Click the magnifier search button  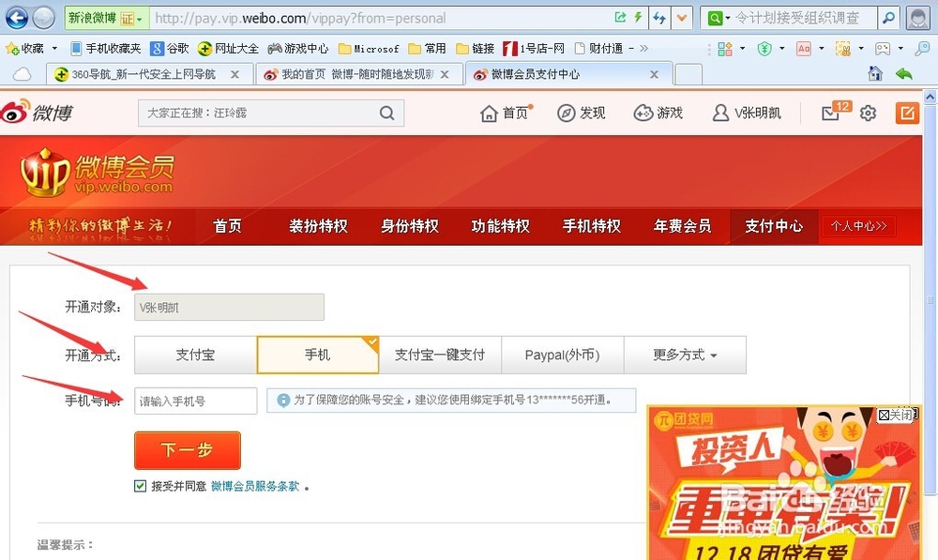tap(889, 19)
